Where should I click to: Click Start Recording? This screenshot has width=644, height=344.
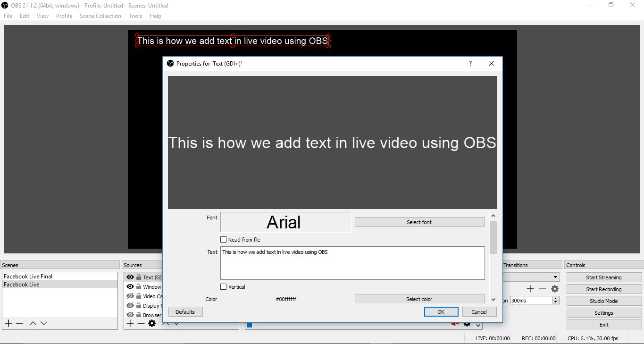604,289
